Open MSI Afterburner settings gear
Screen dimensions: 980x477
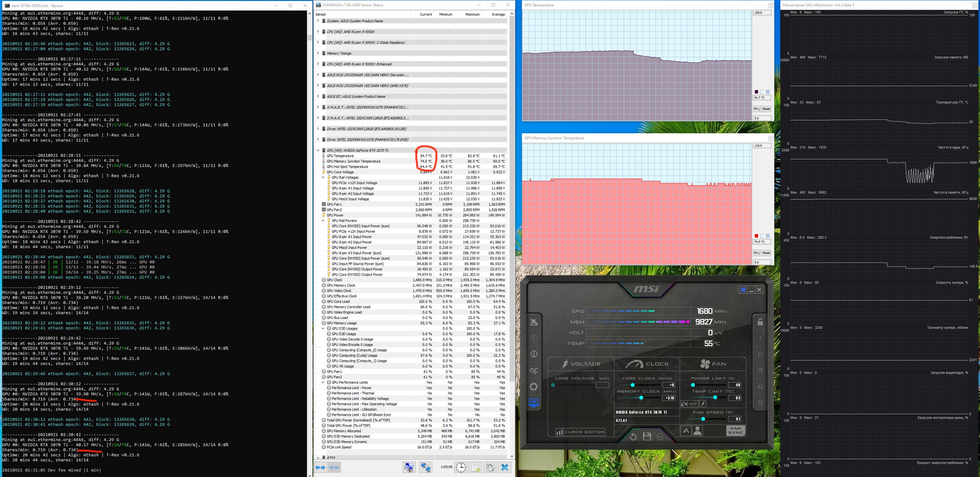(534, 387)
